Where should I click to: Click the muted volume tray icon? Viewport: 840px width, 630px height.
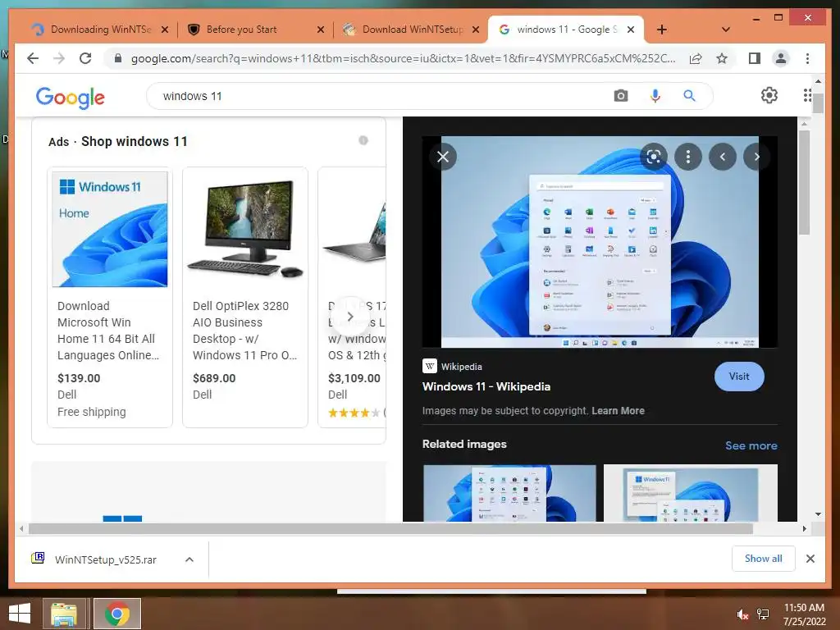click(x=742, y=614)
